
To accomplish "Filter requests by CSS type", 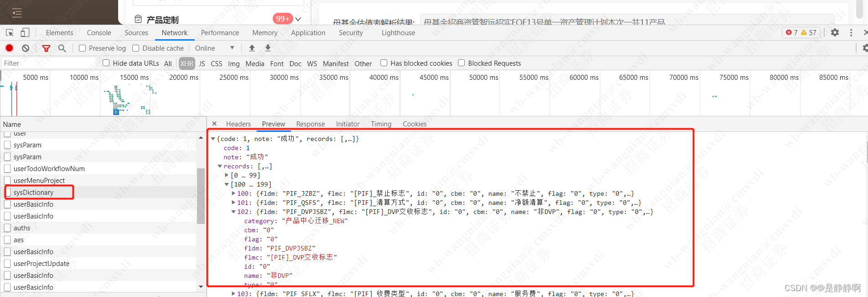I will click(x=217, y=63).
